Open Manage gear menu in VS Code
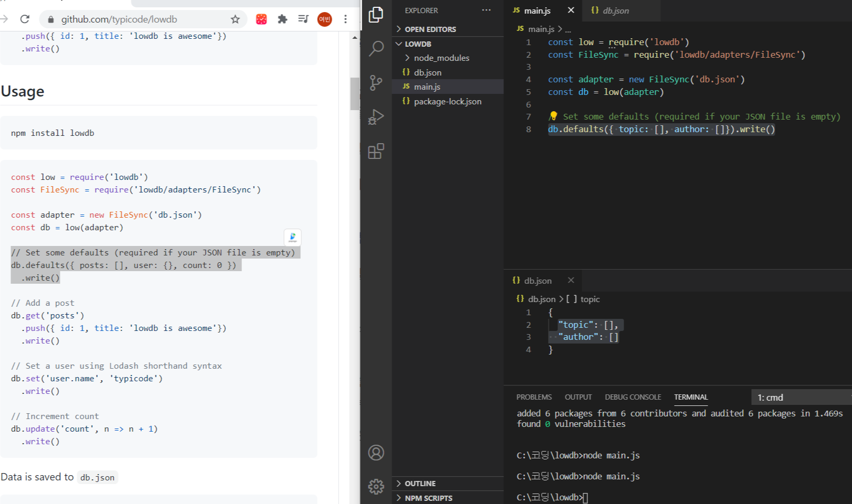Screen dimensions: 852x504 [x=376, y=486]
